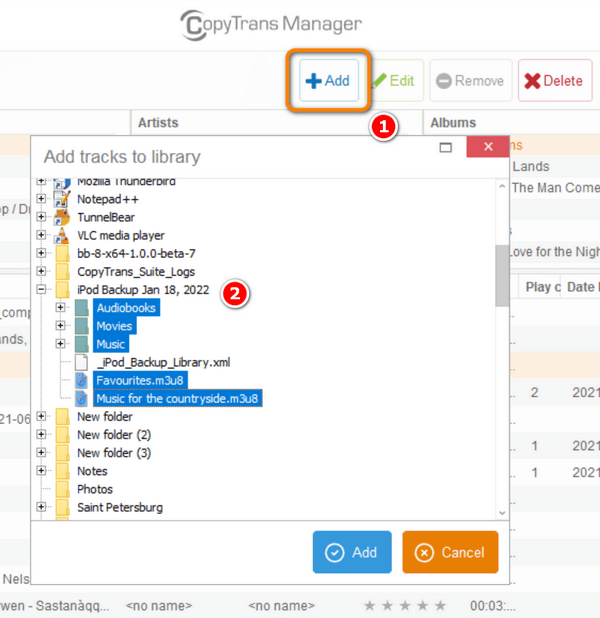The width and height of the screenshot is (600, 618).
Task: Expand the bb-8-x64-1.0.0-beta-7 folder
Action: [x=41, y=253]
